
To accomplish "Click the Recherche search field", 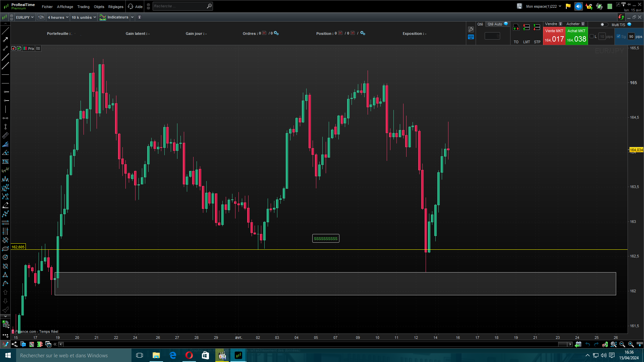I will click(x=179, y=6).
